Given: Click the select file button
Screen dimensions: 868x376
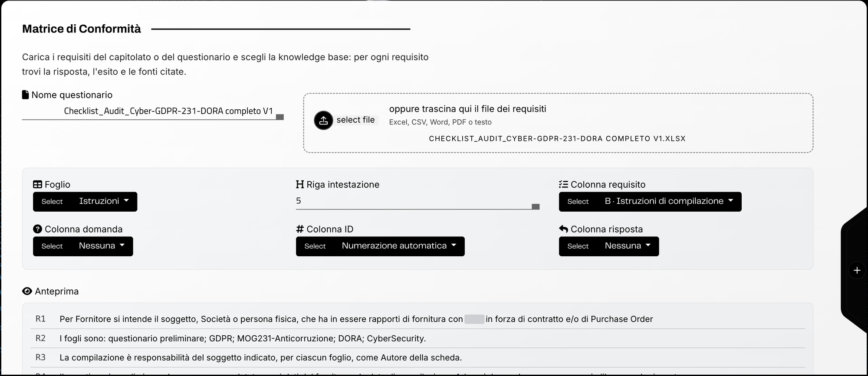Looking at the screenshot, I should 355,120.
